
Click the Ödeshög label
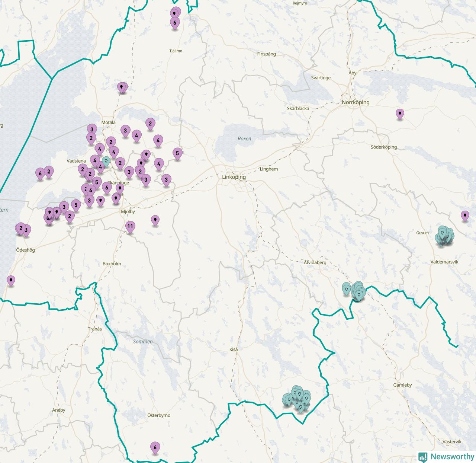coord(26,250)
